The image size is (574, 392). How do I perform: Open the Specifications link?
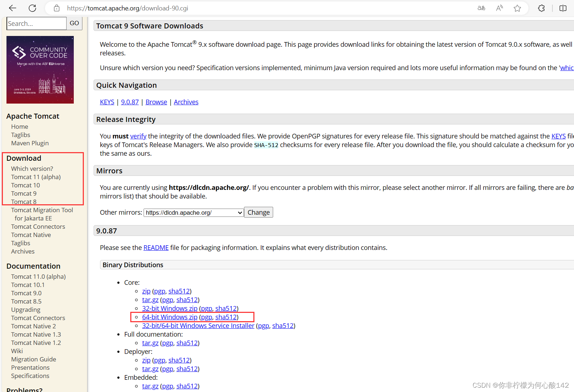[30, 376]
